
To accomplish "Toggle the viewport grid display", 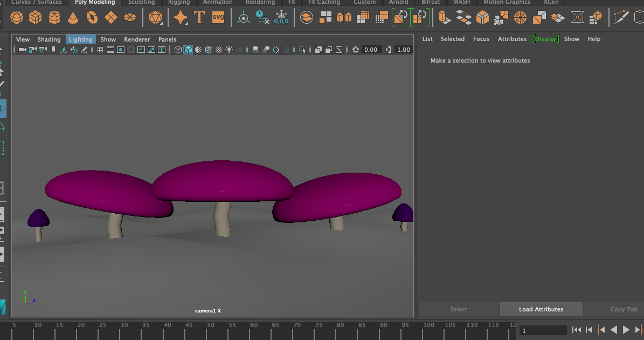I will pos(100,50).
